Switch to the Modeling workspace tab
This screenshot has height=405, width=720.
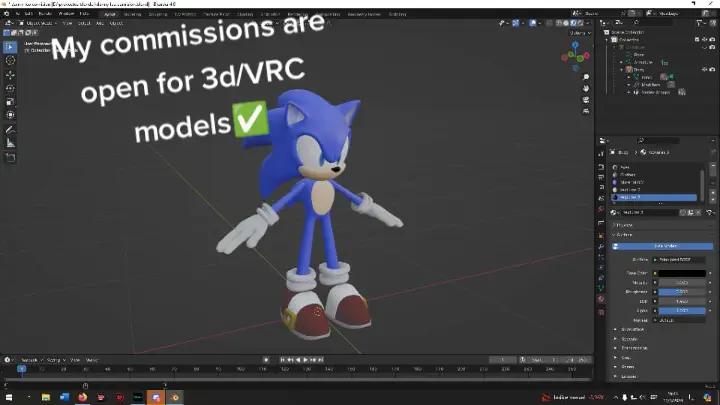(x=132, y=14)
